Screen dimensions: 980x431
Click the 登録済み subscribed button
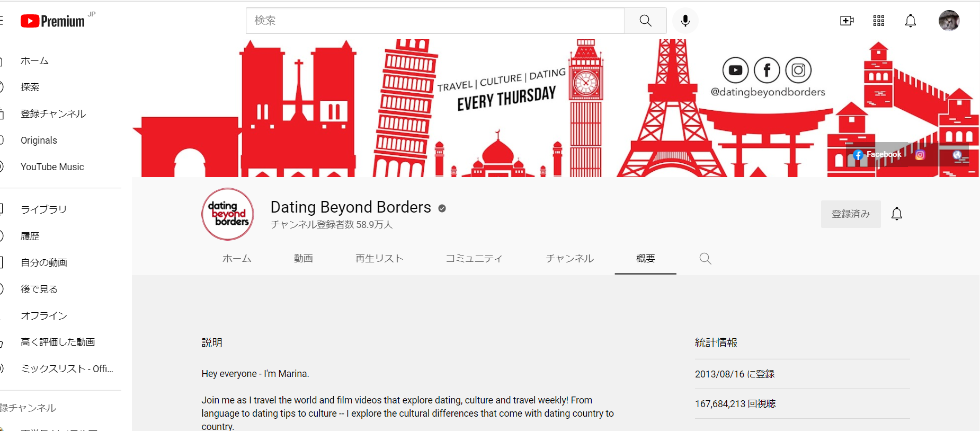tap(851, 214)
